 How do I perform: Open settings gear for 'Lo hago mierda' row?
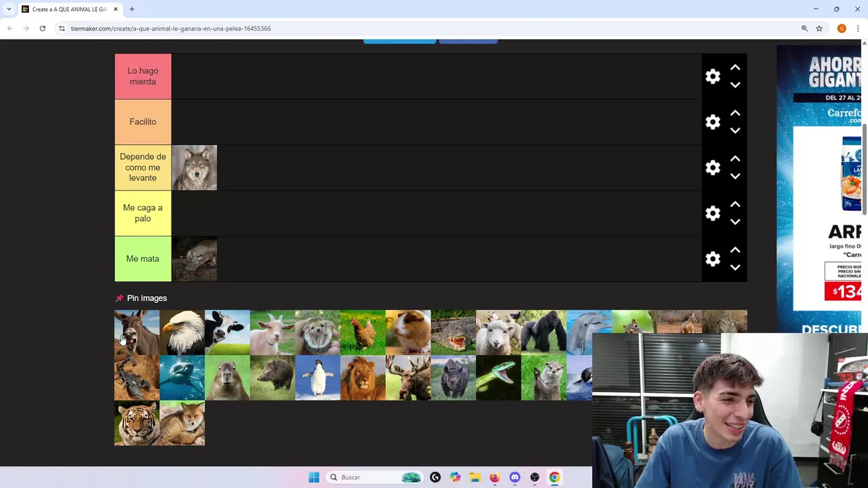[712, 77]
